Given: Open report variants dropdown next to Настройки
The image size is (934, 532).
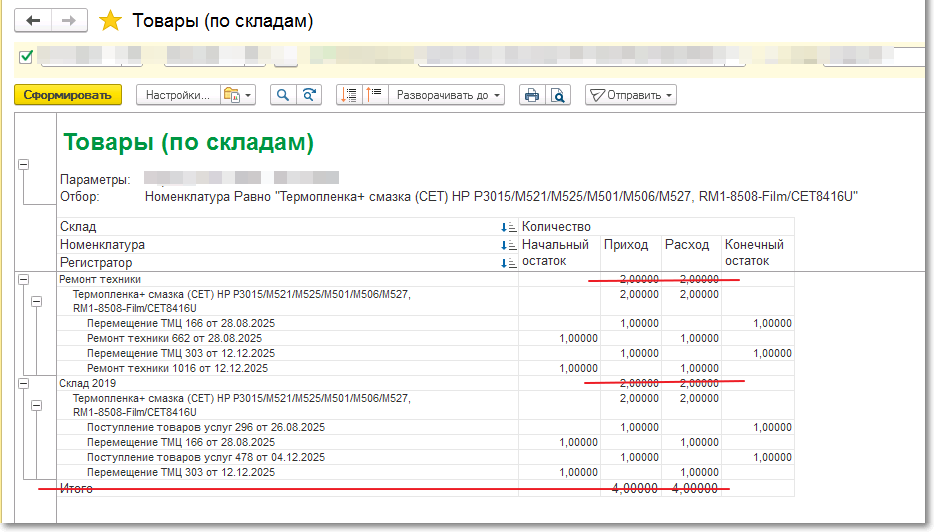Looking at the screenshot, I should point(237,95).
